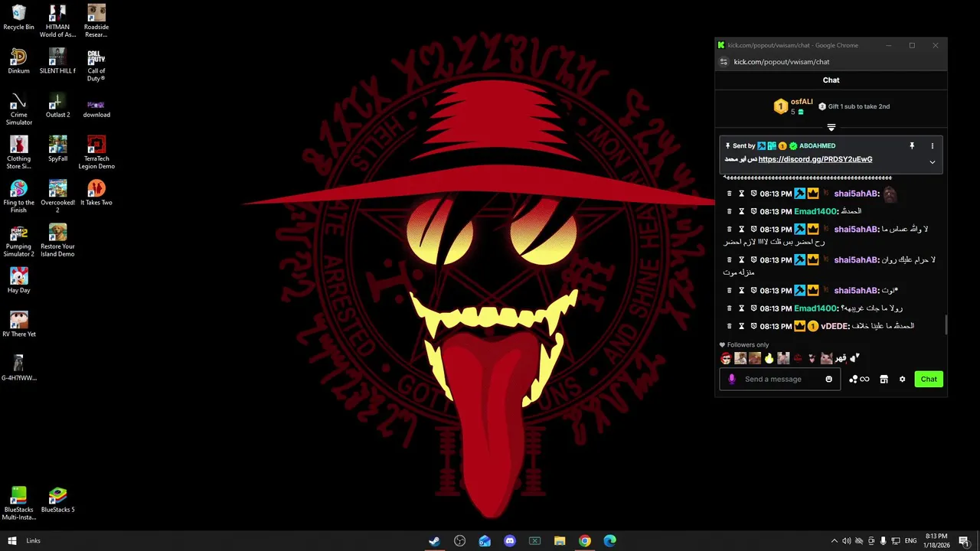Select the fire quick emote
This screenshot has width=980, height=551.
769,358
